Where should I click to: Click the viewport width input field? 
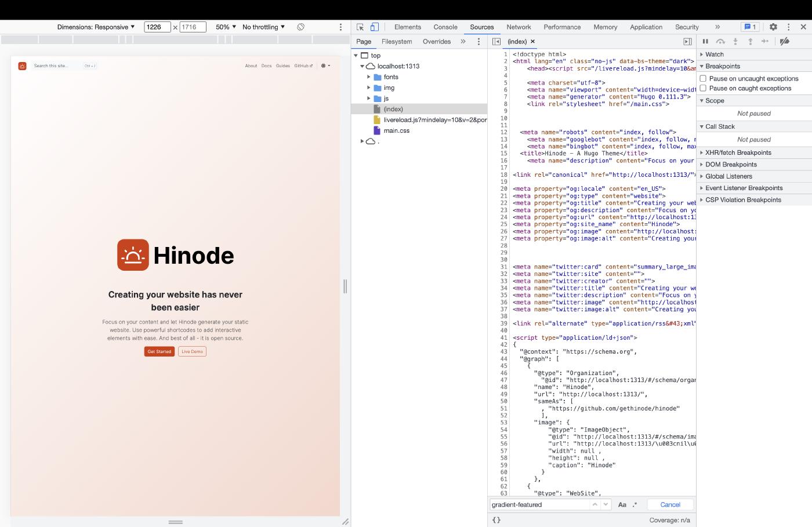pyautogui.click(x=157, y=27)
